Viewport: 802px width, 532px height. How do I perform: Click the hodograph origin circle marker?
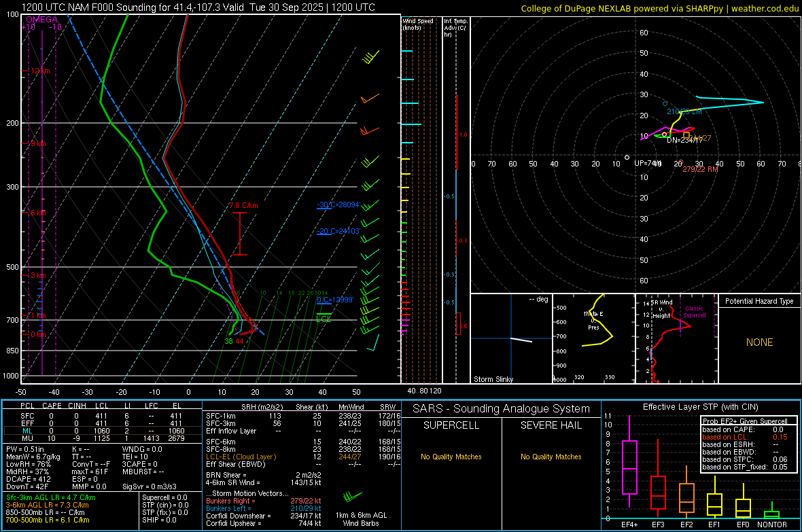coord(627,157)
